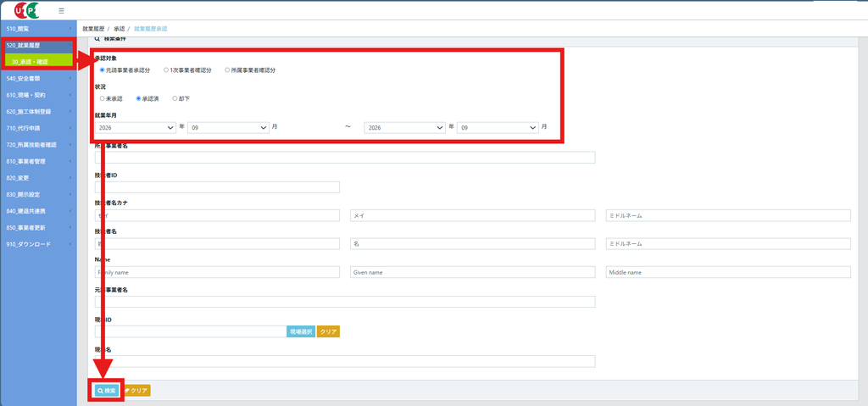Focus 技能者名 姓 field

coord(217,244)
